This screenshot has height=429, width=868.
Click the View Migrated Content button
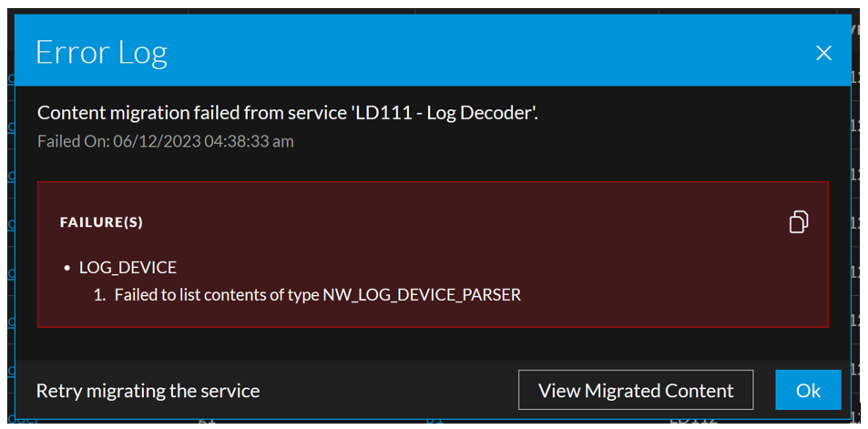[635, 391]
